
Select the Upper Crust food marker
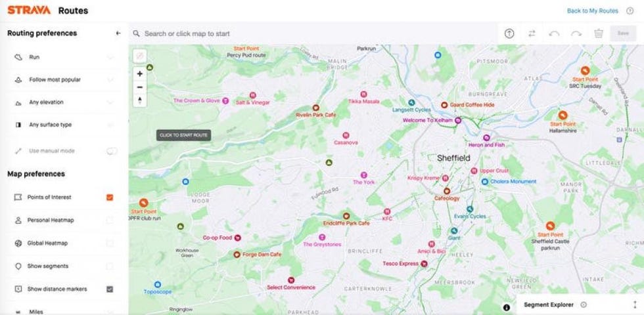pos(474,171)
